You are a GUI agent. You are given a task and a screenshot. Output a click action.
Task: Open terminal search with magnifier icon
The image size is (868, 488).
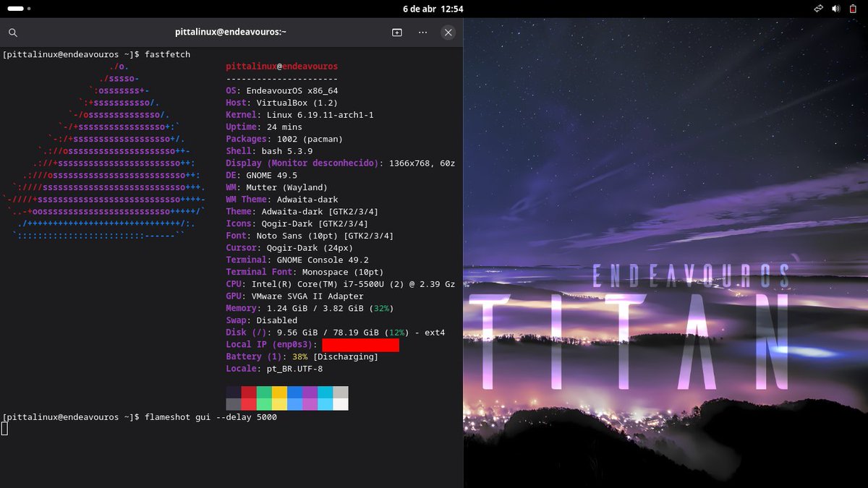[13, 33]
